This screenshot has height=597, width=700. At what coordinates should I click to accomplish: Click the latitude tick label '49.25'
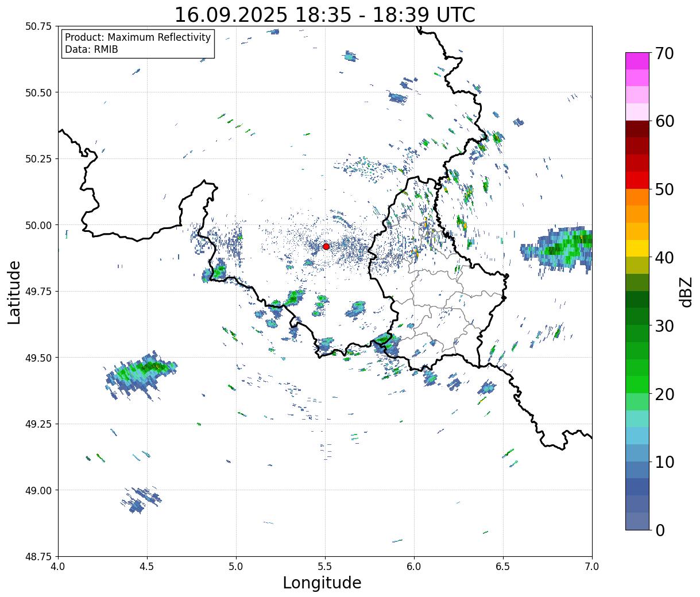pos(38,424)
